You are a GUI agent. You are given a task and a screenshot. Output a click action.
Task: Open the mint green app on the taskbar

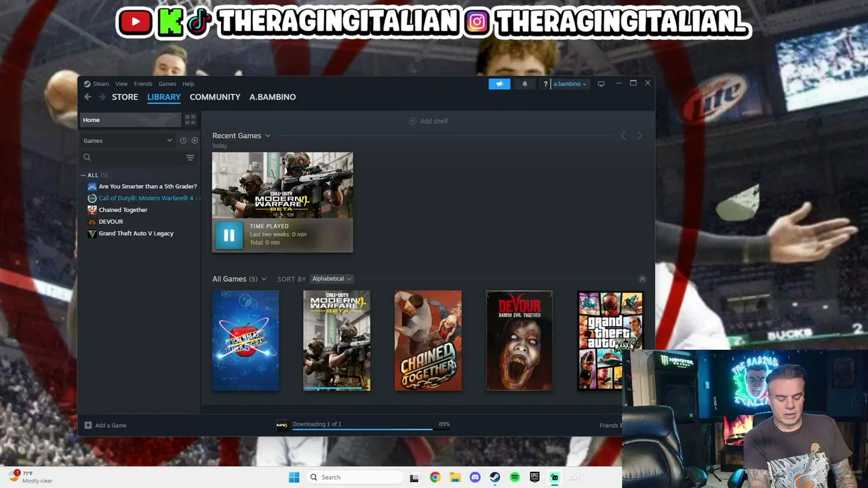point(555,477)
